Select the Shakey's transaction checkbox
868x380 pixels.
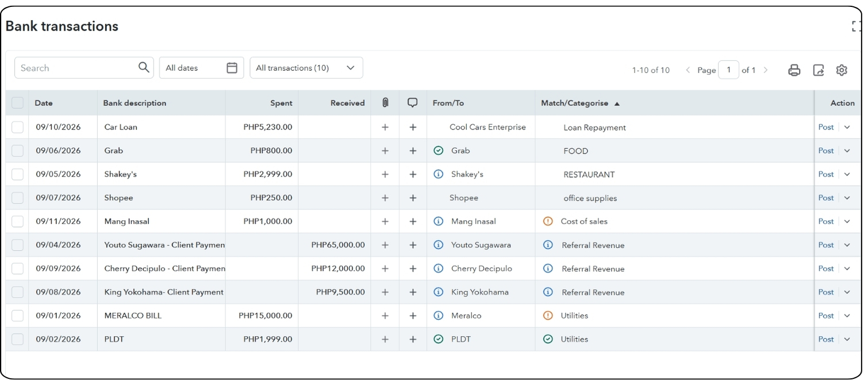click(17, 174)
